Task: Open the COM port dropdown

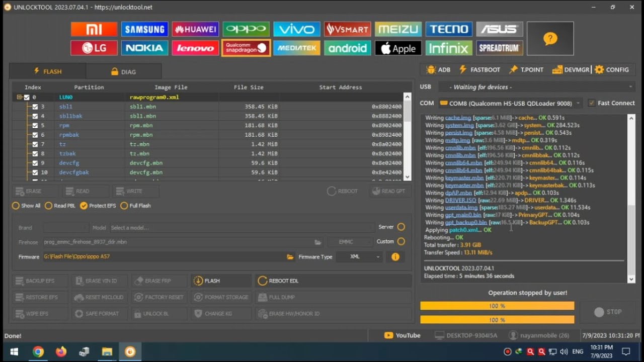Action: click(510, 103)
